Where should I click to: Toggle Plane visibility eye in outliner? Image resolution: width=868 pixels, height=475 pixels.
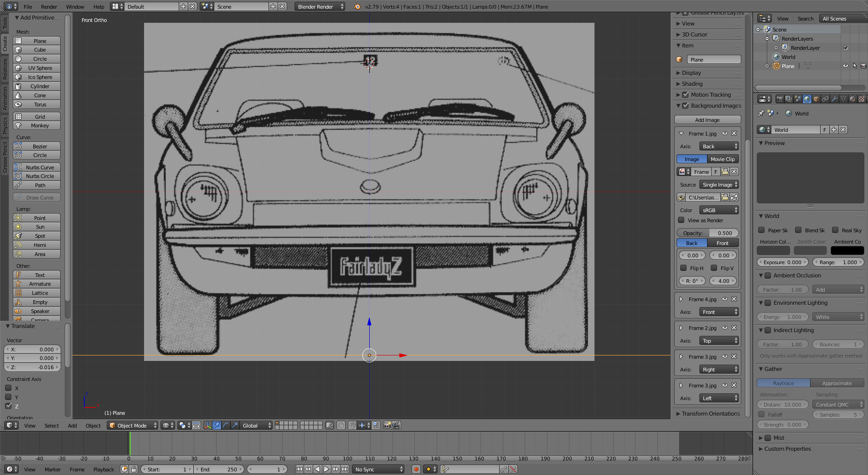pos(846,66)
